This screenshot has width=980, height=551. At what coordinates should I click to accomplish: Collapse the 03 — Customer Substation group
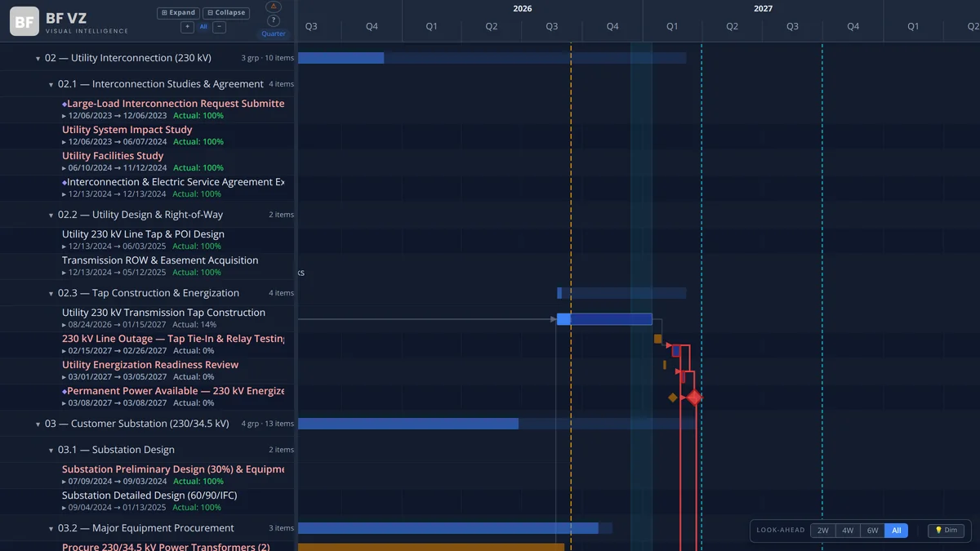(38, 424)
